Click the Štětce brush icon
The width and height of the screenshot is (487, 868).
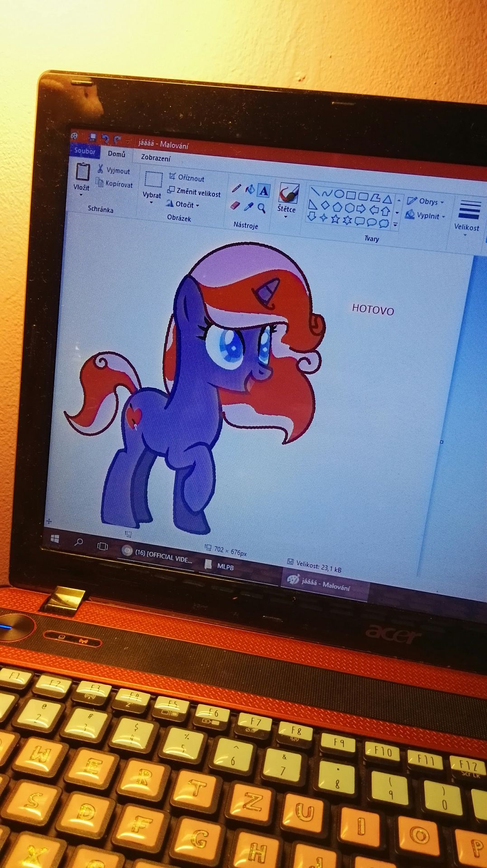[x=288, y=193]
